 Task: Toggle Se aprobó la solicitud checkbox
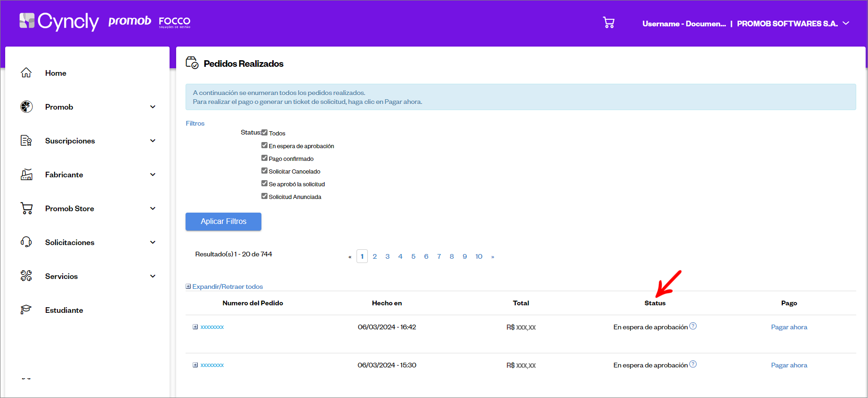tap(264, 183)
